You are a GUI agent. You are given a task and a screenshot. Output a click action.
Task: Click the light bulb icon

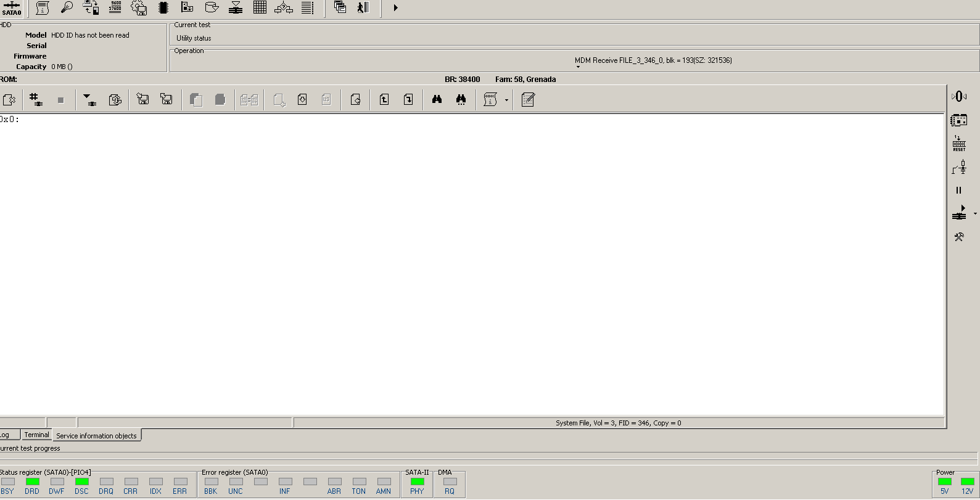67,7
